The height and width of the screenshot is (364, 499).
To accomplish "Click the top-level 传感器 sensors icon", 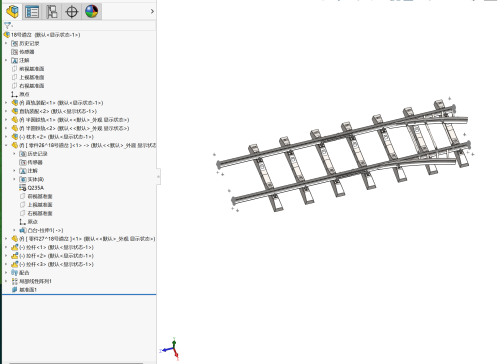I will coord(14,52).
